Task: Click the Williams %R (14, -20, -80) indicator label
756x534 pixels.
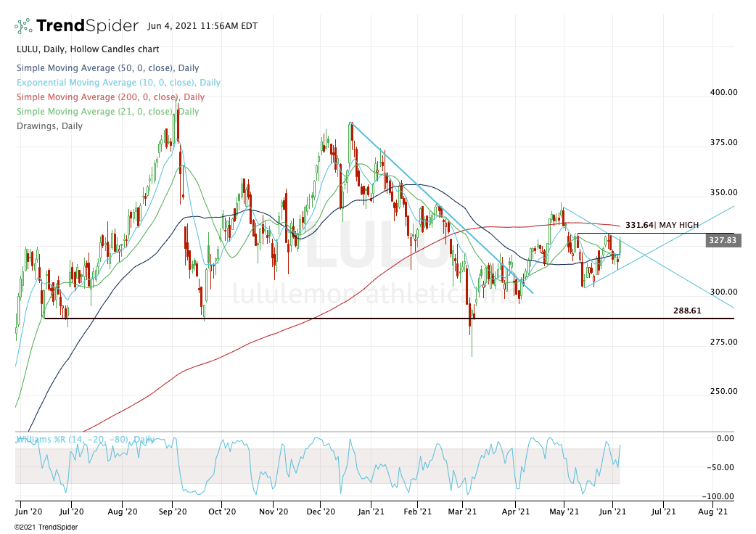Action: pos(86,440)
